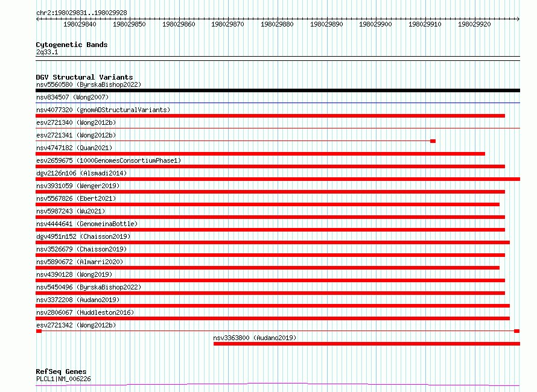The height and width of the screenshot is (392, 537).
Task: Click nsv4390128 (Wong2019) label
Action: [x=74, y=274]
